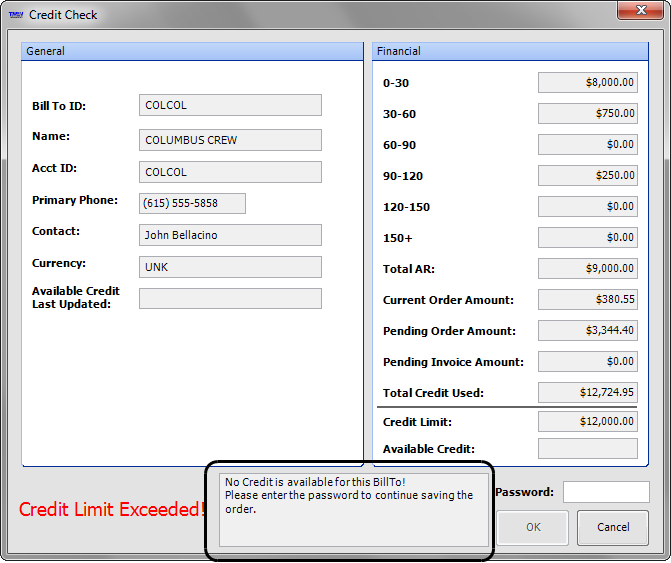Screen dimensions: 671x563
Task: Click the 120-150 aging label
Action: click(x=406, y=207)
